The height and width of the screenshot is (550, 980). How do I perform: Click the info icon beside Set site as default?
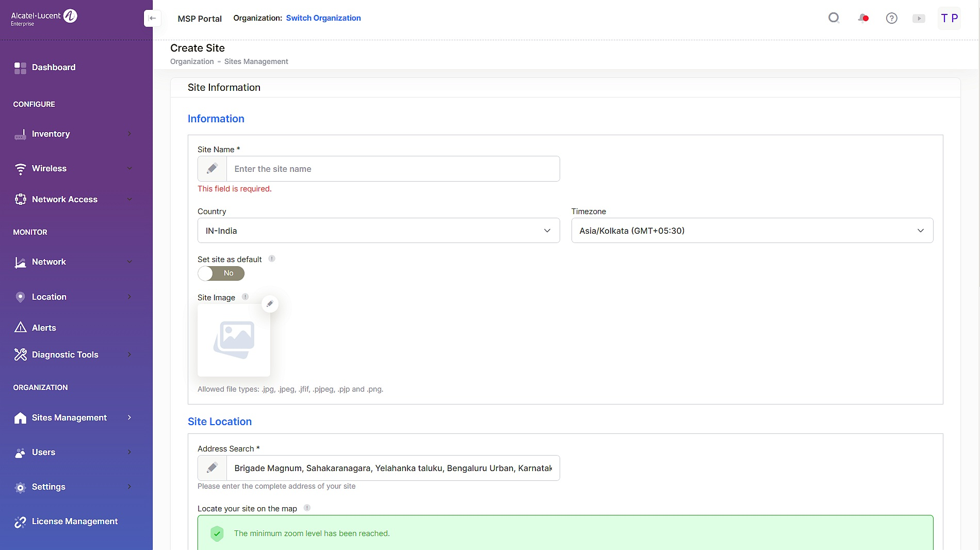pos(272,258)
